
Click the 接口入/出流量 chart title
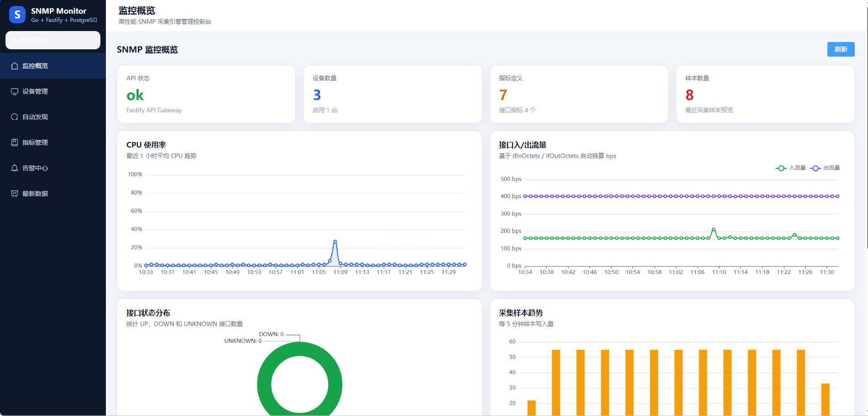point(523,145)
